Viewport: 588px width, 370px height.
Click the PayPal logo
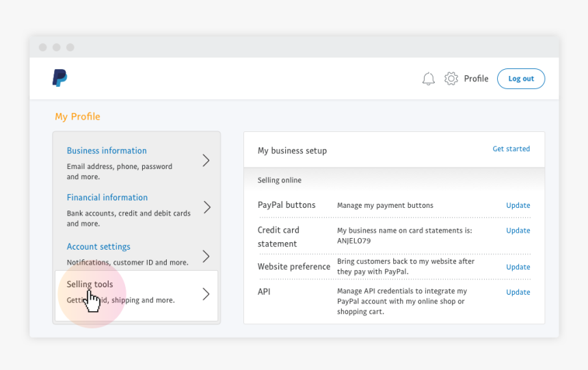click(59, 78)
